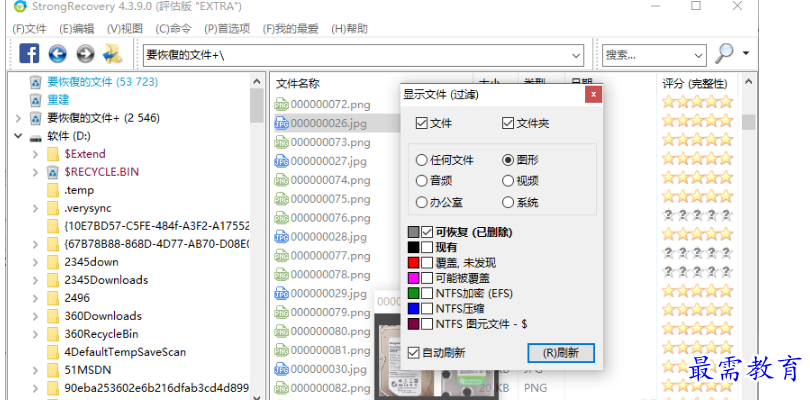Open the (F)我的最爱 menu
The height and width of the screenshot is (400, 810).
[290, 28]
